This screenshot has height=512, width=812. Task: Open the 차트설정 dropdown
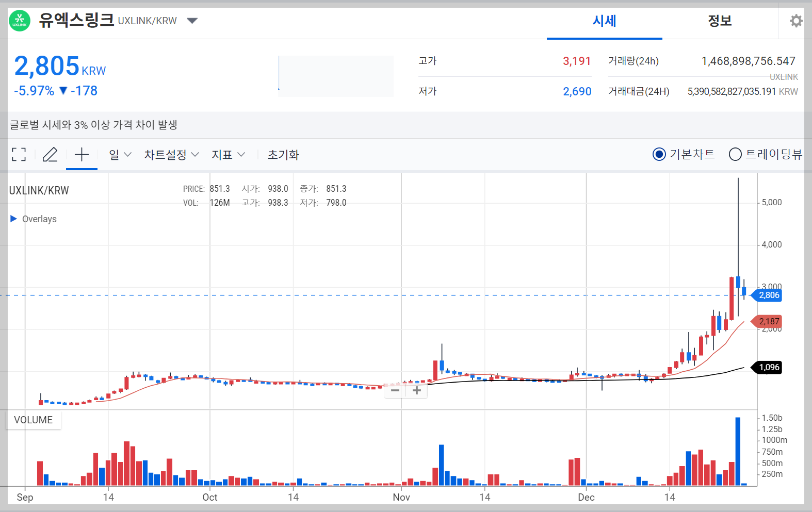[171, 154]
